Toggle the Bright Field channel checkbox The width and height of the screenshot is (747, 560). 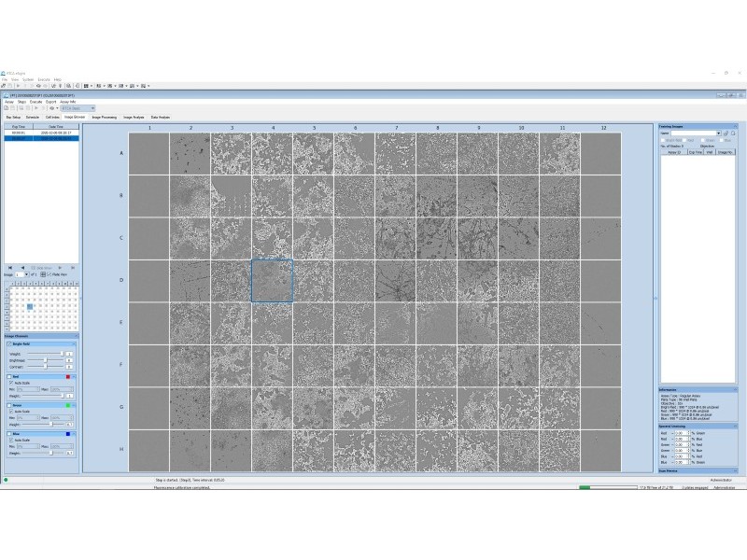(9, 343)
